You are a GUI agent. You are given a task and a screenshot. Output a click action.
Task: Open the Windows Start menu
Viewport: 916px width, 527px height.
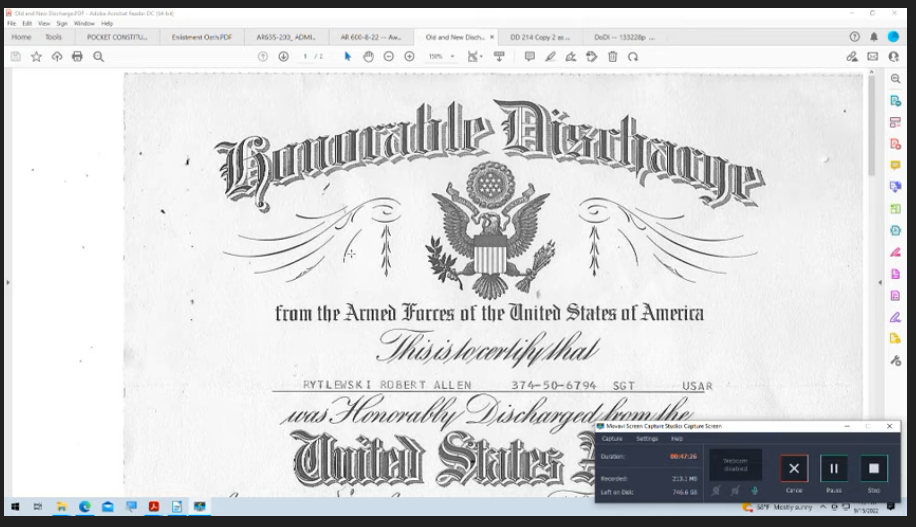15,507
